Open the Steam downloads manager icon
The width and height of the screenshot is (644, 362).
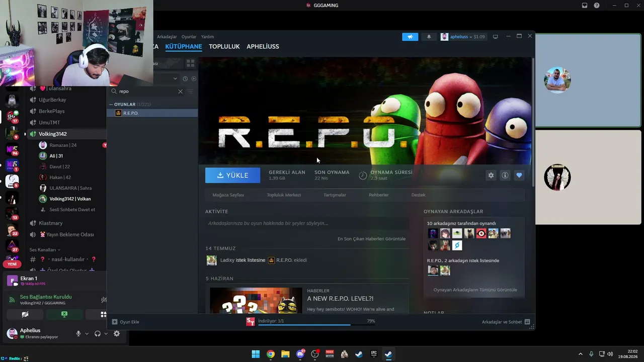coord(250,322)
